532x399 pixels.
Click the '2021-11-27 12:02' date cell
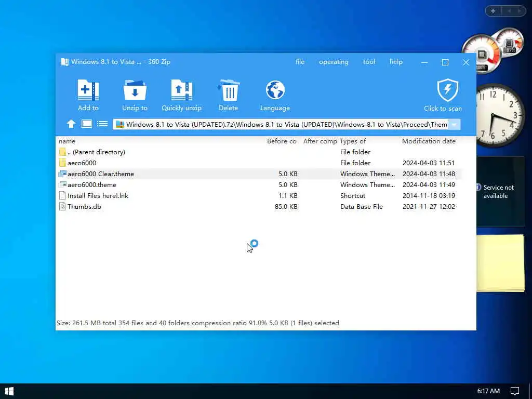[429, 206]
